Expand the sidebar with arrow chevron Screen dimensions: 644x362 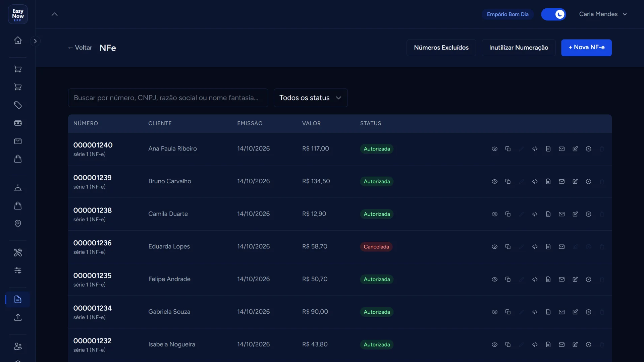[35, 41]
